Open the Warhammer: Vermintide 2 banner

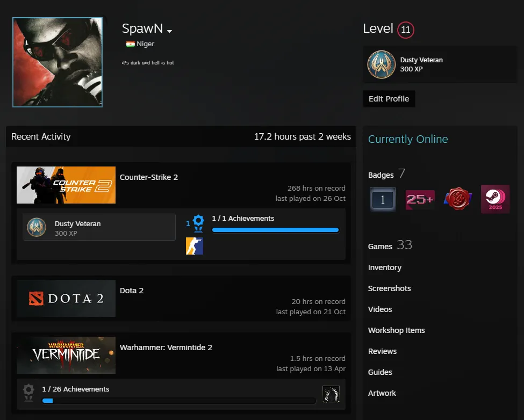point(66,355)
